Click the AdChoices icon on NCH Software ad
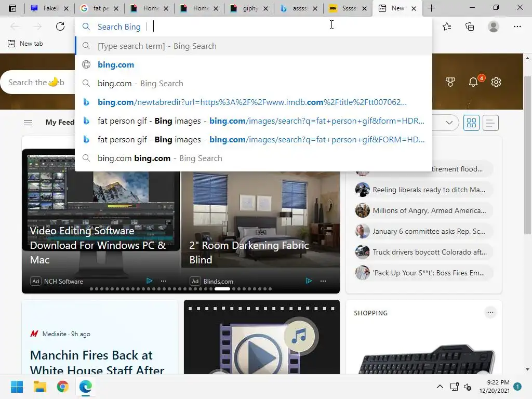The image size is (532, 399). click(x=149, y=281)
